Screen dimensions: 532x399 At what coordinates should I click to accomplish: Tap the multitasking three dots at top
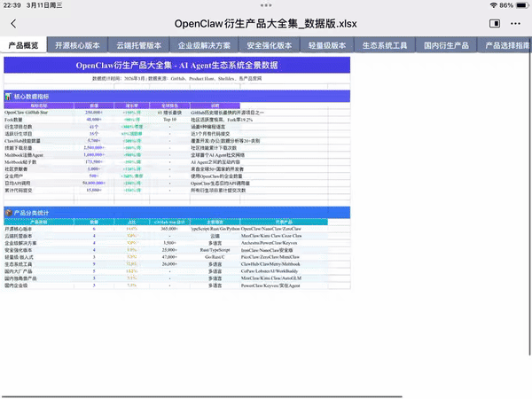pos(266,5)
